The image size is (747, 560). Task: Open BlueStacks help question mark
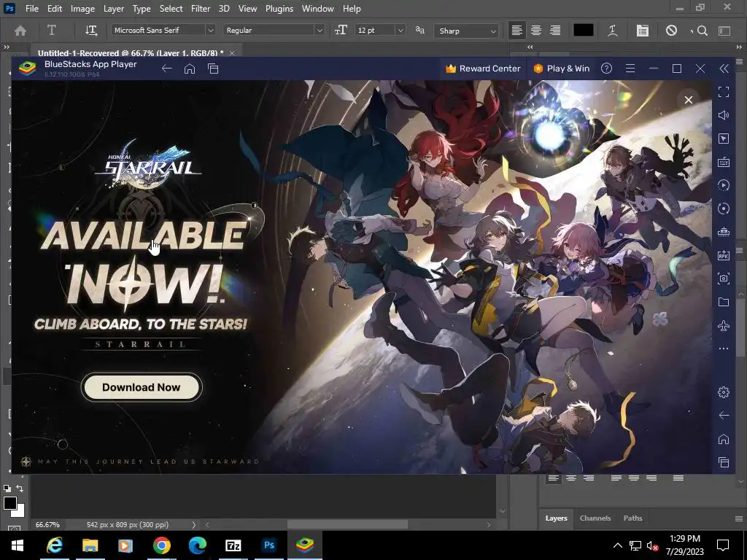(x=606, y=69)
